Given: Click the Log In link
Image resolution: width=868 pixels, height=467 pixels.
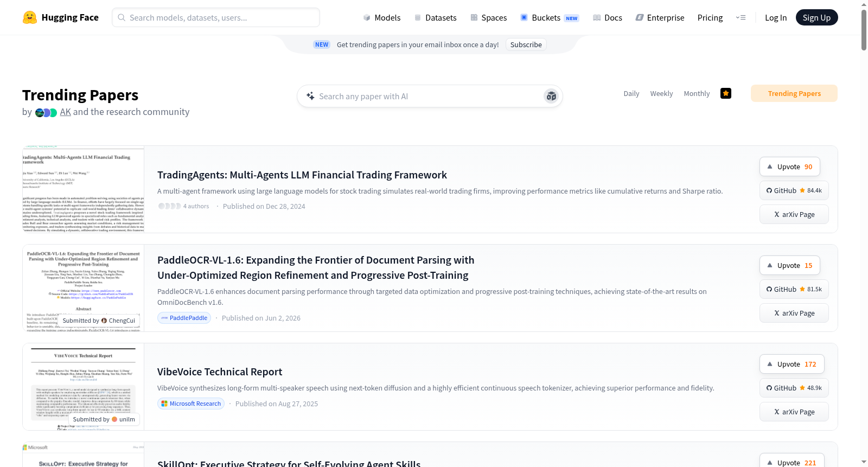Looking at the screenshot, I should 776,17.
